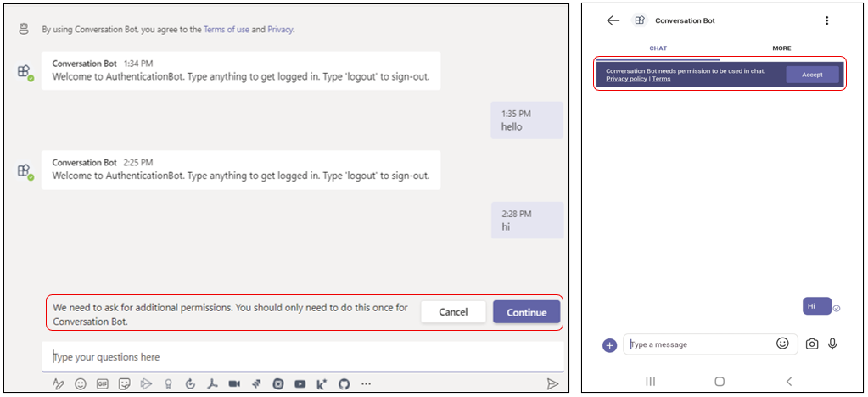
Task: Tap the Android home button
Action: click(720, 382)
